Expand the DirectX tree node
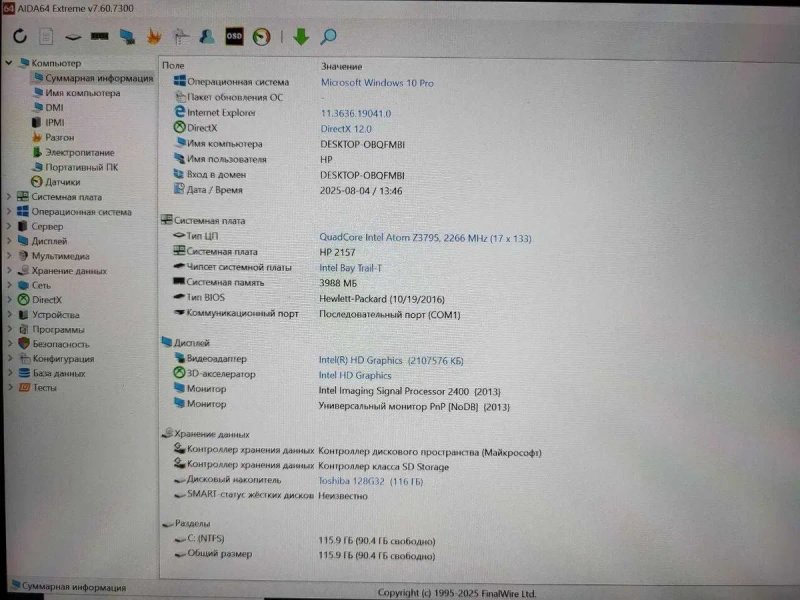Image resolution: width=800 pixels, height=600 pixels. coord(9,300)
